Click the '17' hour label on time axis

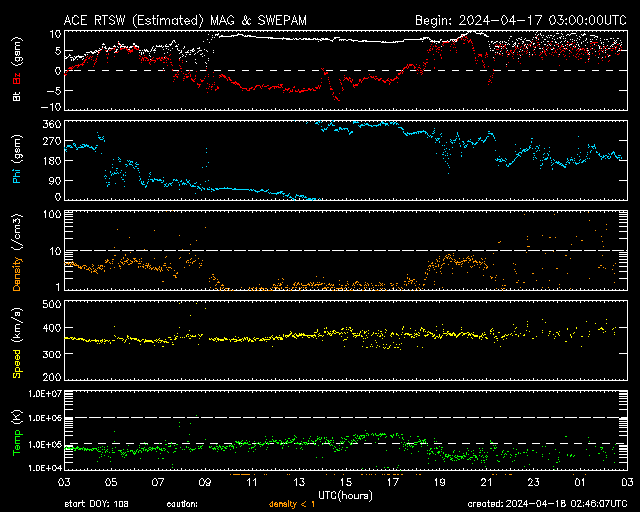click(x=393, y=482)
